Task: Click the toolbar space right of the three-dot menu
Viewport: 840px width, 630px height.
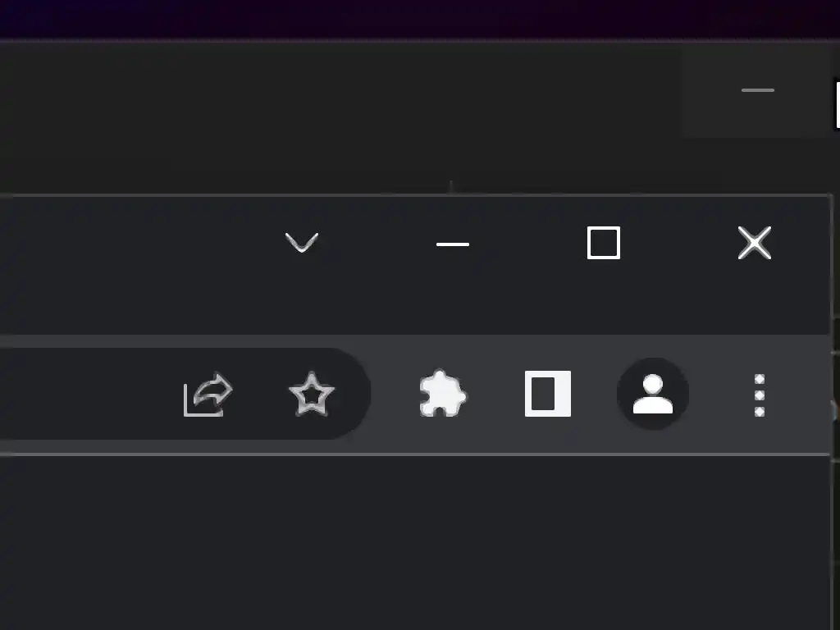Action: pos(801,395)
